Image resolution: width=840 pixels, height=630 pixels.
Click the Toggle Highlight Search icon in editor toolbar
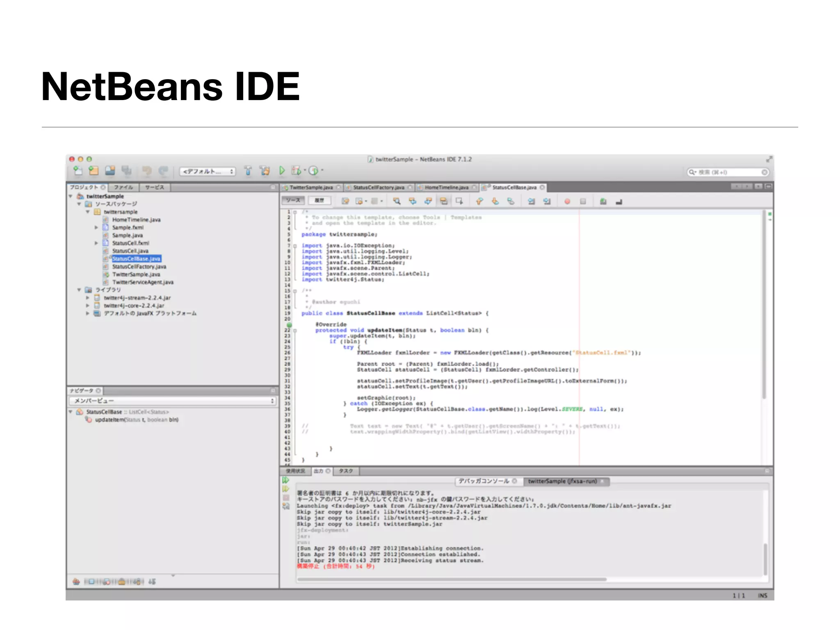(x=443, y=201)
